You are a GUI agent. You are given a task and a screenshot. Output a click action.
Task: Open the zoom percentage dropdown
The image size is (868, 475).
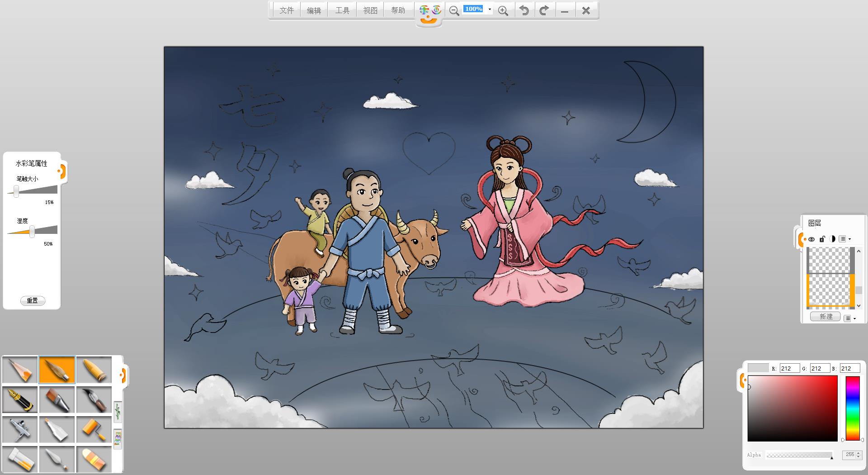[490, 9]
